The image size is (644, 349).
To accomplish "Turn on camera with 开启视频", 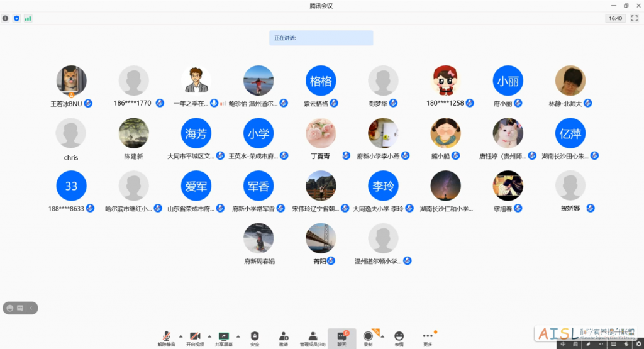I will point(195,339).
